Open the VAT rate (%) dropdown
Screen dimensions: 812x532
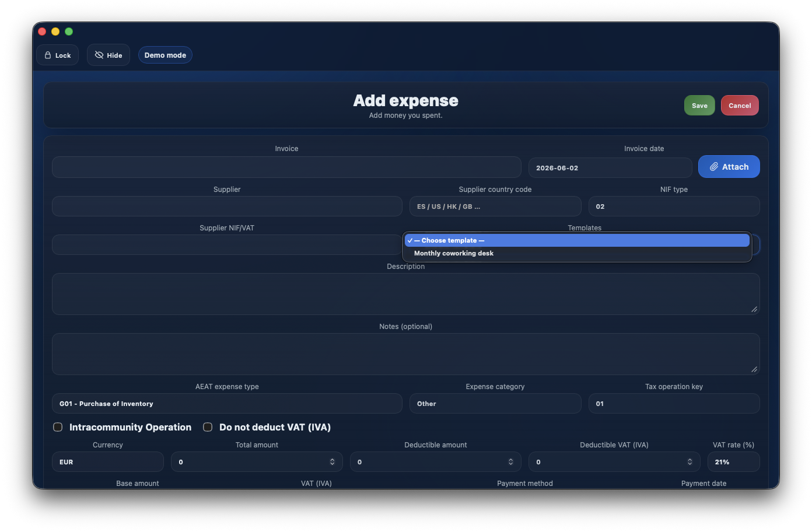point(733,462)
